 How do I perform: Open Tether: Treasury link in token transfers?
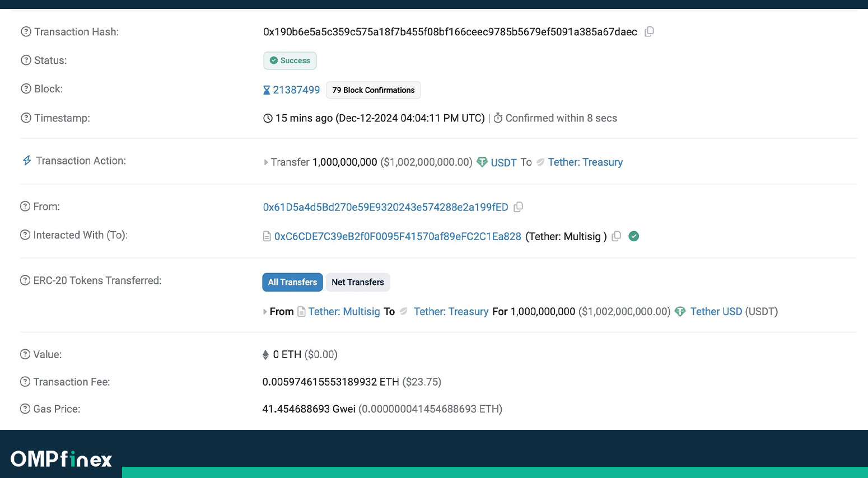click(451, 312)
